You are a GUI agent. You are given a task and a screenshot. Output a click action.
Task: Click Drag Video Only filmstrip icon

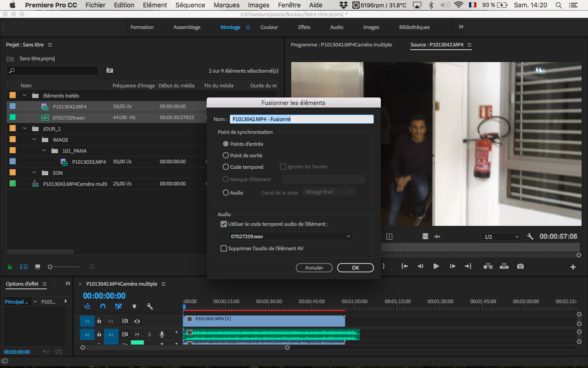pos(425,236)
